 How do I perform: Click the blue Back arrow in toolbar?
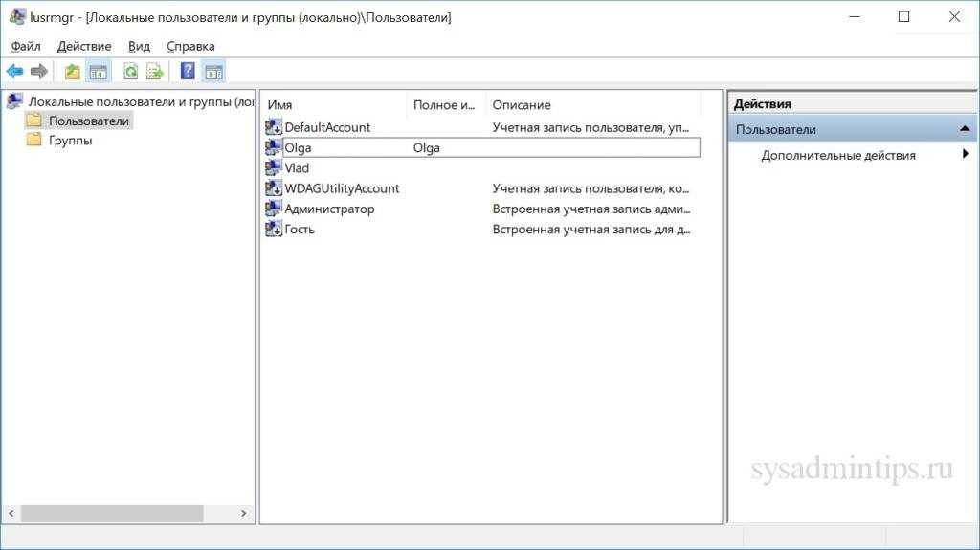tap(14, 72)
